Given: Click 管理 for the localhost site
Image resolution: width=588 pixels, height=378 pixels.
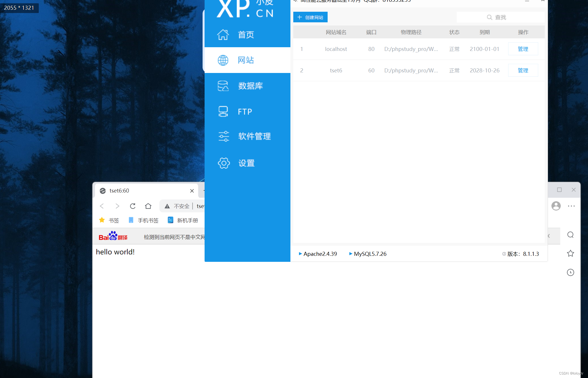Looking at the screenshot, I should pyautogui.click(x=523, y=49).
